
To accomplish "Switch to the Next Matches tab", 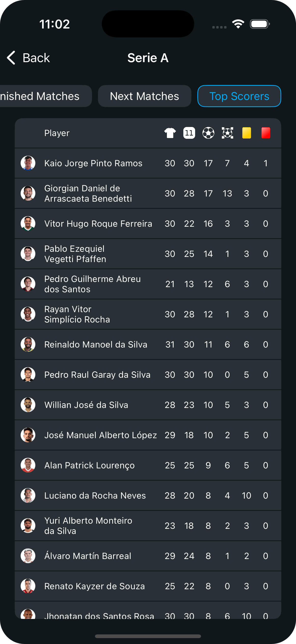I will [144, 96].
